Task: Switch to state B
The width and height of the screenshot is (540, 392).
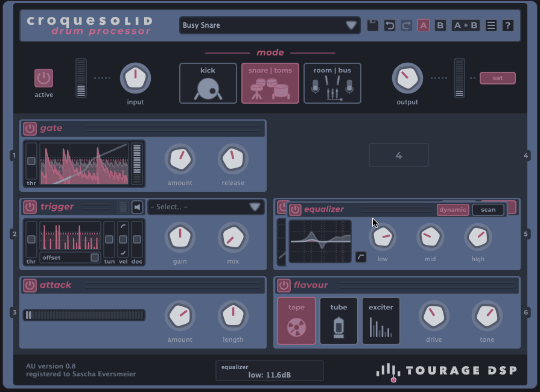Action: (440, 25)
